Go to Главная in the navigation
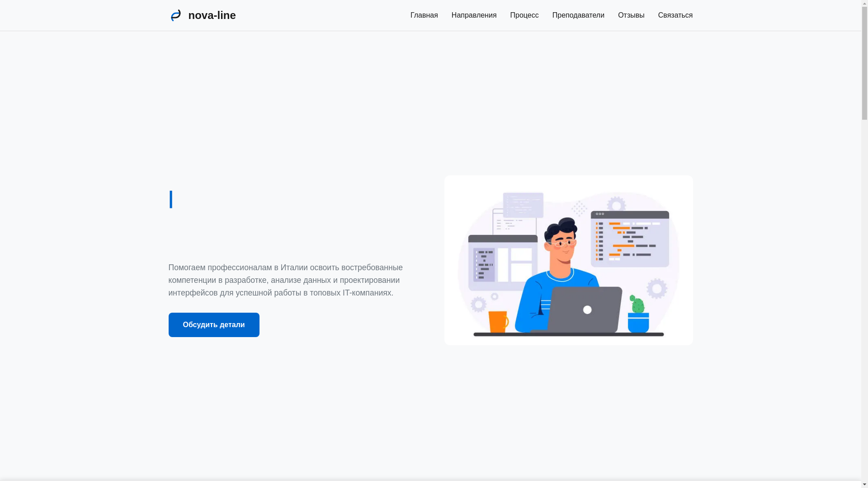868x488 pixels. tap(424, 15)
